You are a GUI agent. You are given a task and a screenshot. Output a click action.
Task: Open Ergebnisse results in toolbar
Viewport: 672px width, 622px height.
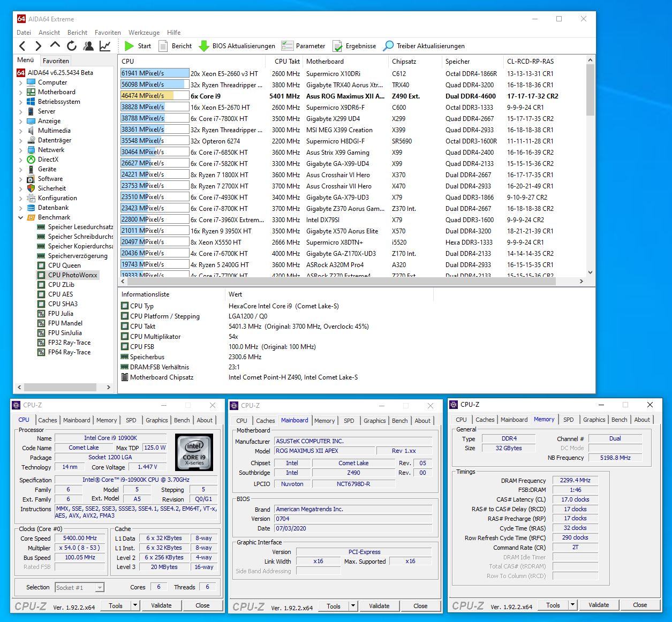coord(354,46)
